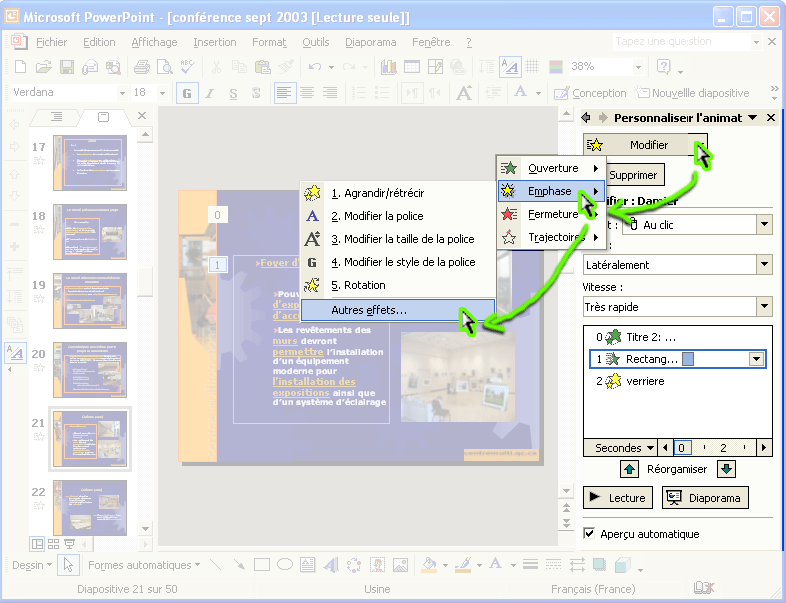Move effect down with green Réorganiser arrow

(726, 469)
